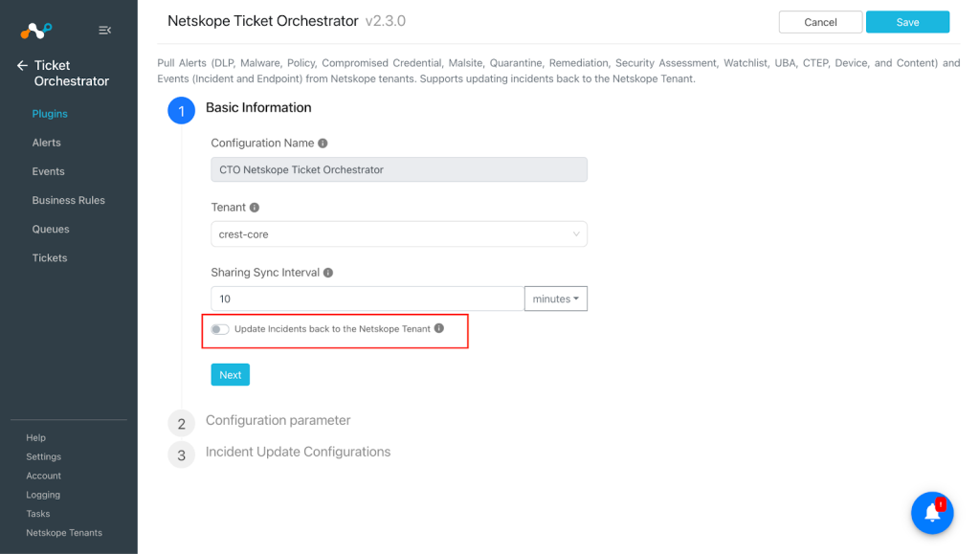The width and height of the screenshot is (980, 554).
Task: Open the crest-core Tenant dropdown
Action: (399, 234)
